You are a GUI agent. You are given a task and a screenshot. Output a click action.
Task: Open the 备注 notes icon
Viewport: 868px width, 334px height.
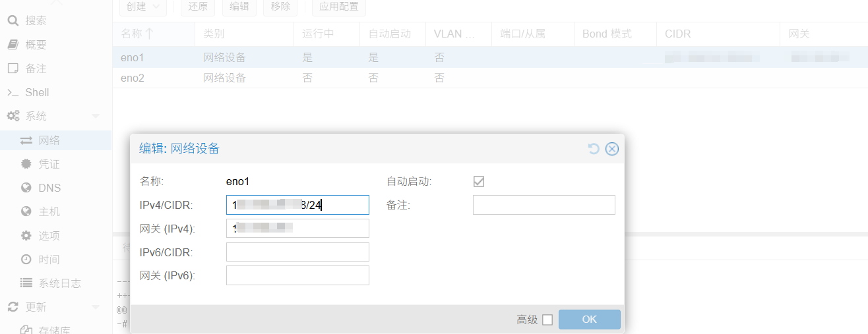[x=13, y=69]
